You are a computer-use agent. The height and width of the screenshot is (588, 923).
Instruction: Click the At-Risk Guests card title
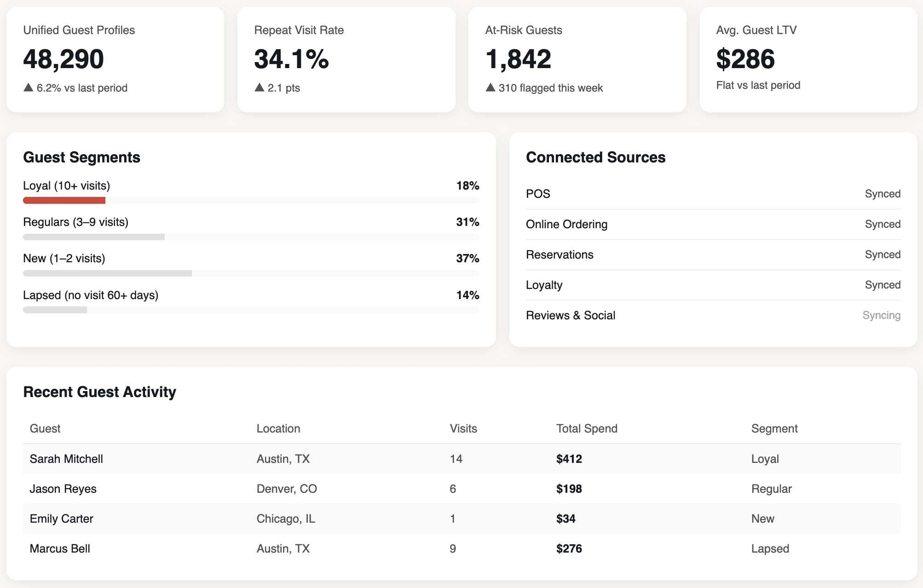click(x=524, y=30)
